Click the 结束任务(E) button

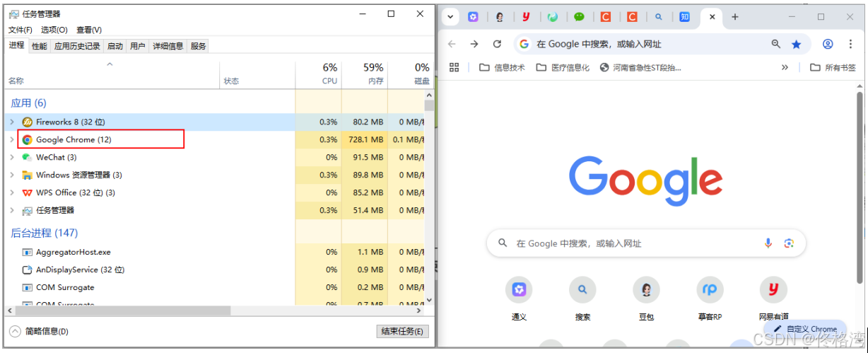tap(402, 331)
